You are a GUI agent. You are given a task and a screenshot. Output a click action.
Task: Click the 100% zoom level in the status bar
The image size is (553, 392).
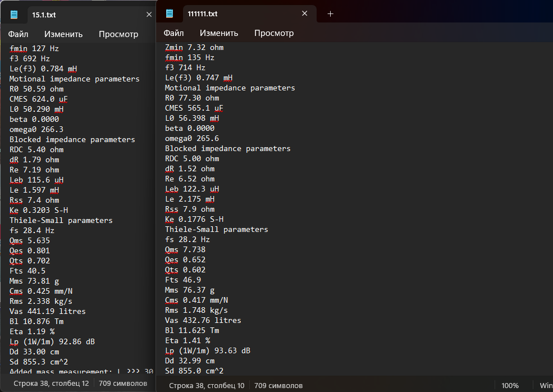510,386
